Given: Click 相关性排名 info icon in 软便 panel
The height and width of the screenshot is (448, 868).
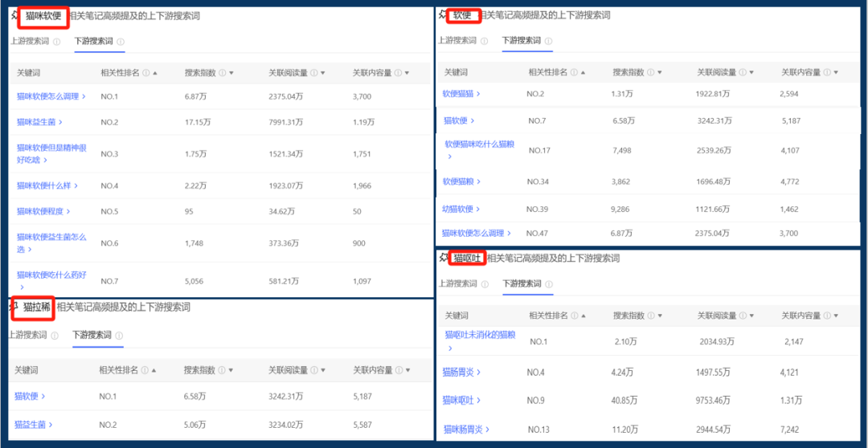Looking at the screenshot, I should (x=574, y=72).
